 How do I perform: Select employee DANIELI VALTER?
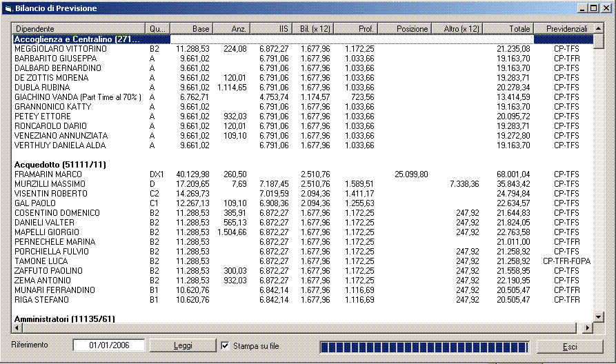44,222
